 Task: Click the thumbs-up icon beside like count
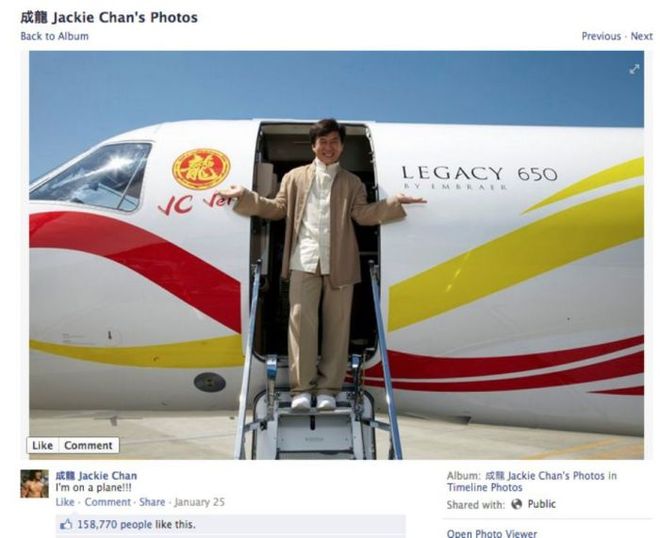(x=66, y=524)
